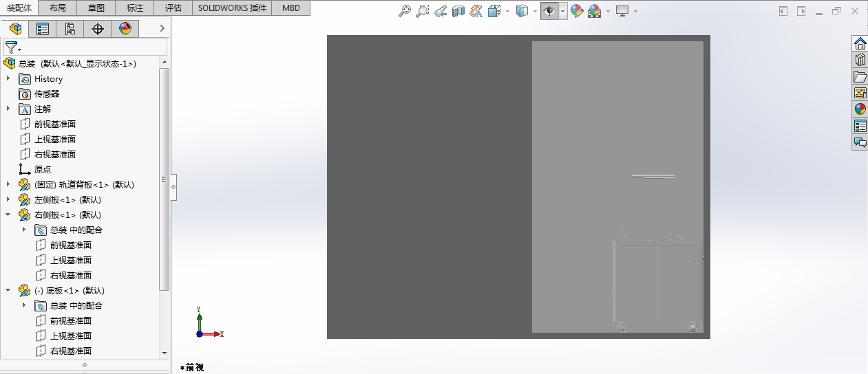
Task: Select top-level 上视基准面 plane
Action: tap(55, 139)
